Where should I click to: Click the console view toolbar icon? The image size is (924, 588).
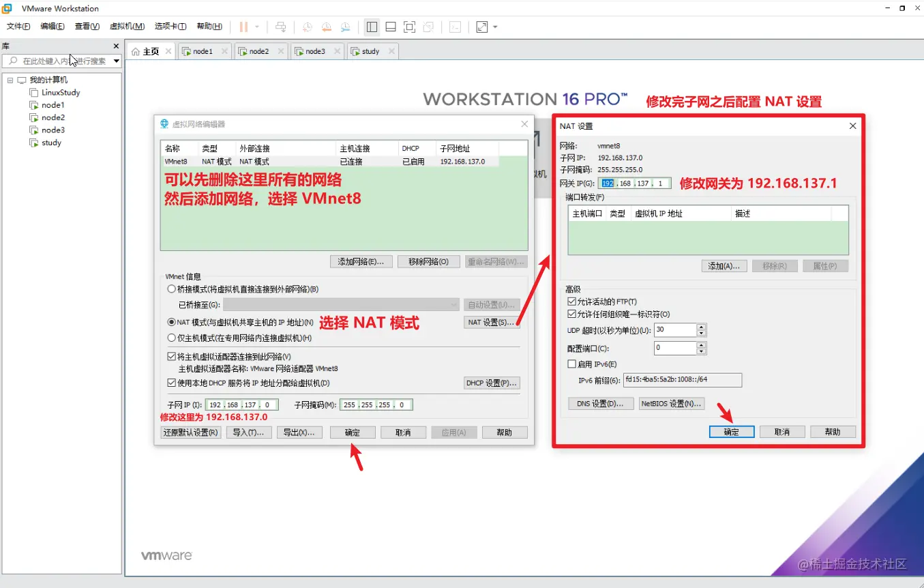pos(455,27)
